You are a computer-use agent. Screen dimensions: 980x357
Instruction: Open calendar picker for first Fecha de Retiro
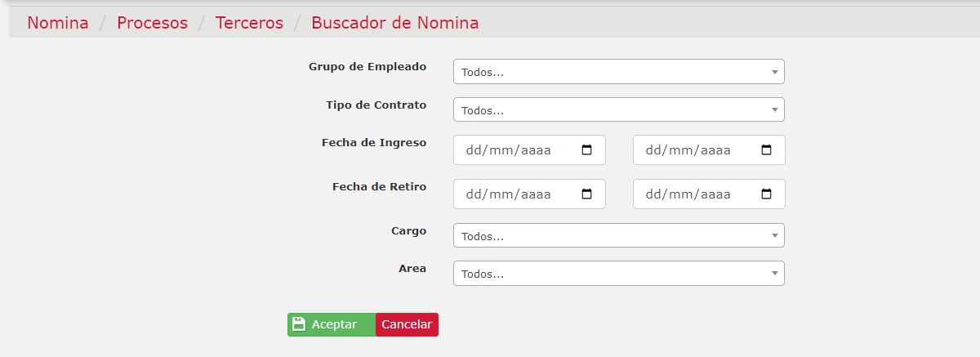coord(586,194)
